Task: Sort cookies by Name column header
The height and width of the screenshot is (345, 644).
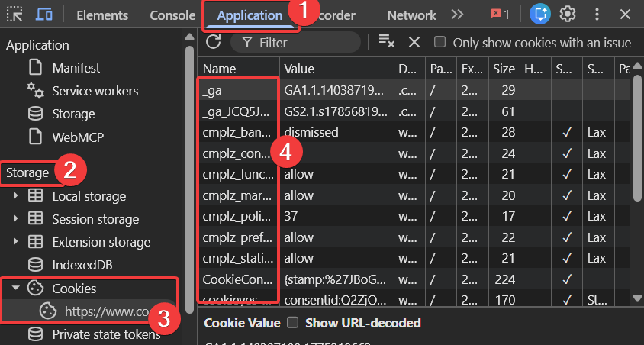Action: pos(239,69)
